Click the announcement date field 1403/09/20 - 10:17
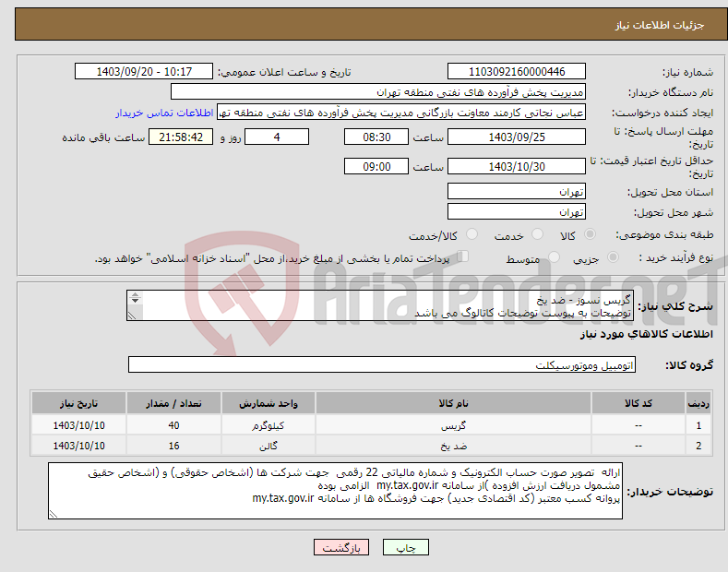 click(144, 72)
